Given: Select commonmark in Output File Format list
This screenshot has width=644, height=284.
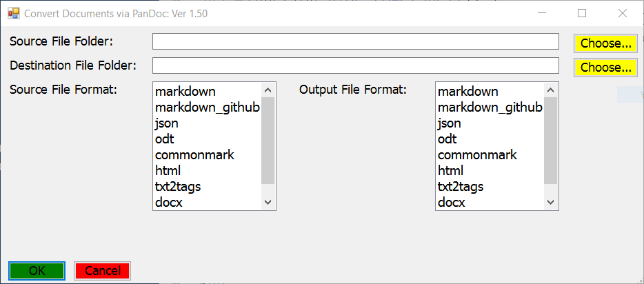Looking at the screenshot, I should (x=477, y=155).
